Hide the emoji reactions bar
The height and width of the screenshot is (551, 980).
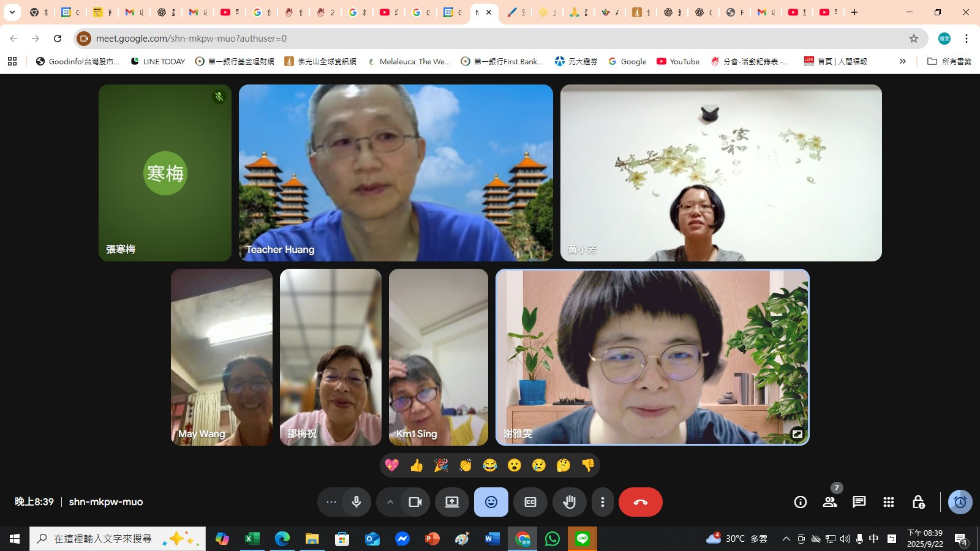point(491,502)
